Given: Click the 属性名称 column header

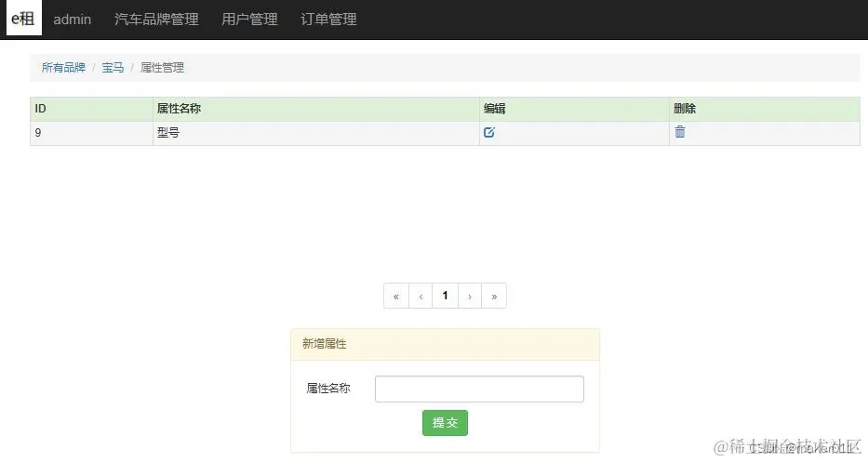Looking at the screenshot, I should point(316,109).
